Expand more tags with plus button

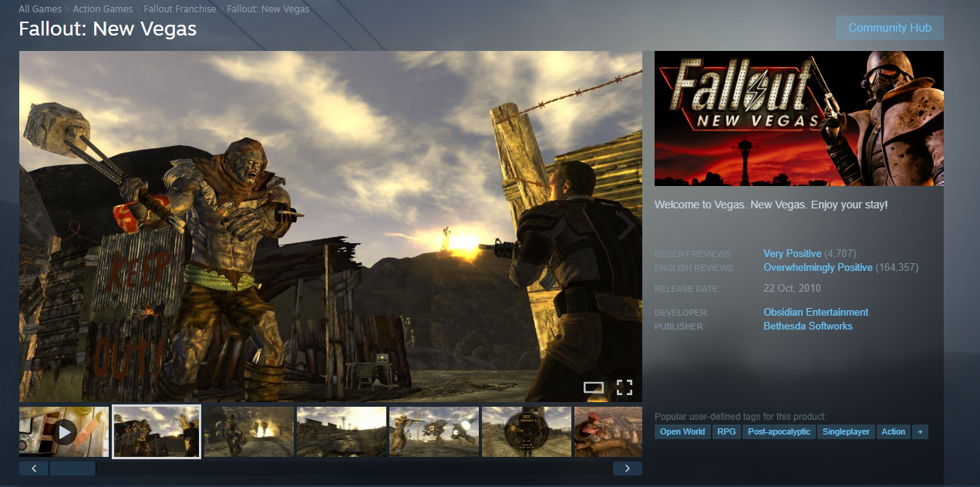[920, 431]
